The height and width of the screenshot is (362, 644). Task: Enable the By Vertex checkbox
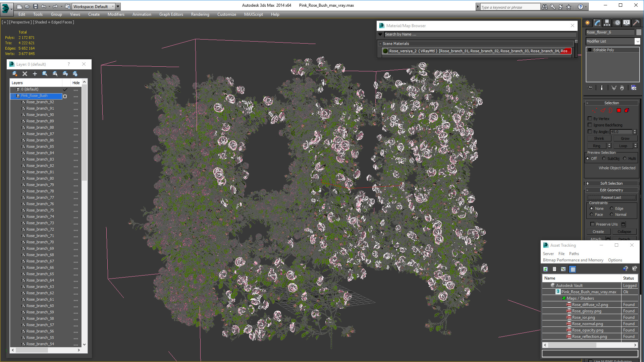pos(590,118)
